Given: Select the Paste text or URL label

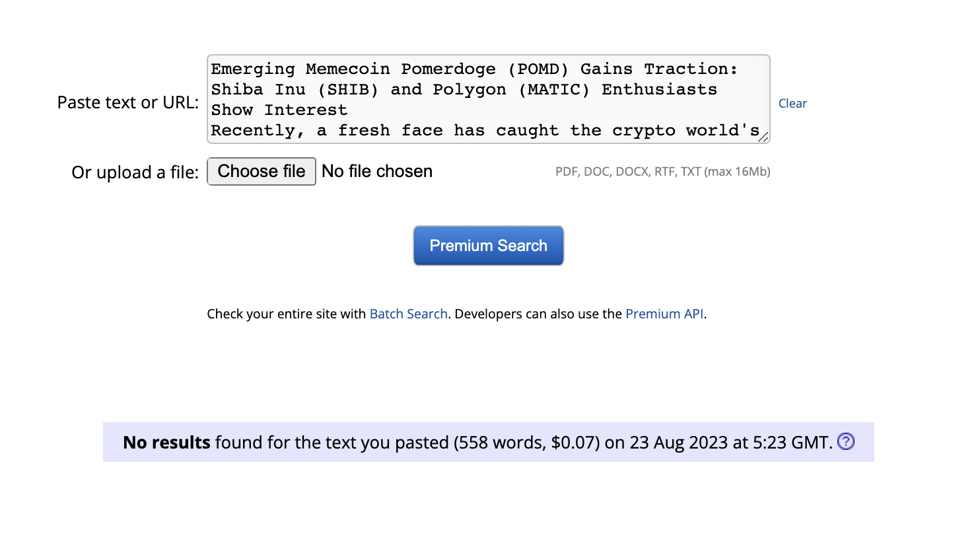Looking at the screenshot, I should (128, 102).
